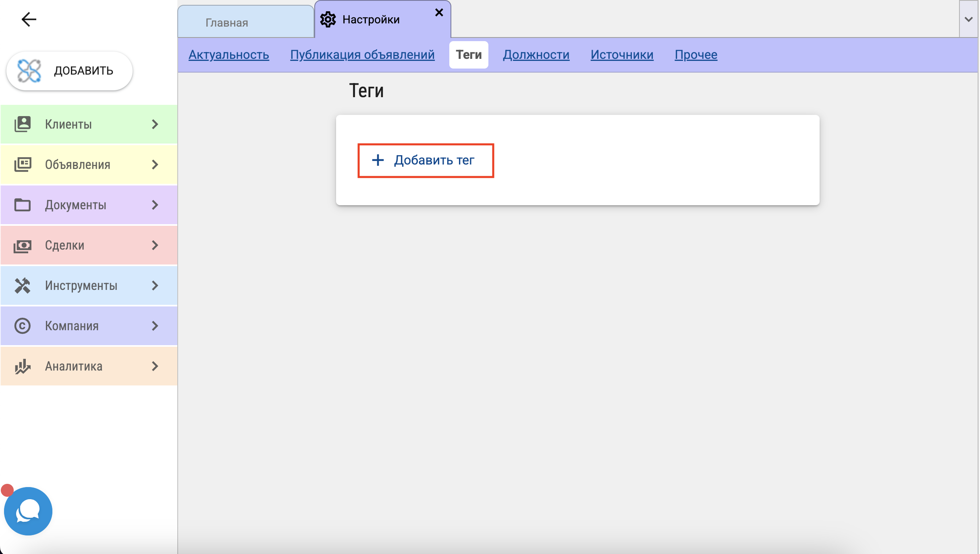Open the Сделки sidebar label
Viewport: 980px width, 554px height.
point(65,245)
